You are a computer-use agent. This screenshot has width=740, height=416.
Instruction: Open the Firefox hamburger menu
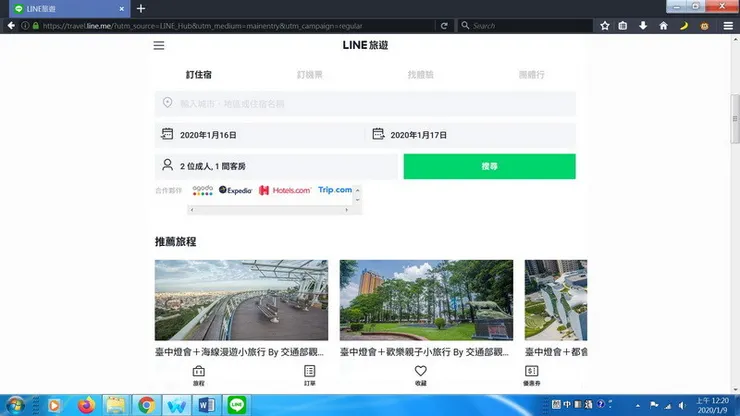(728, 25)
